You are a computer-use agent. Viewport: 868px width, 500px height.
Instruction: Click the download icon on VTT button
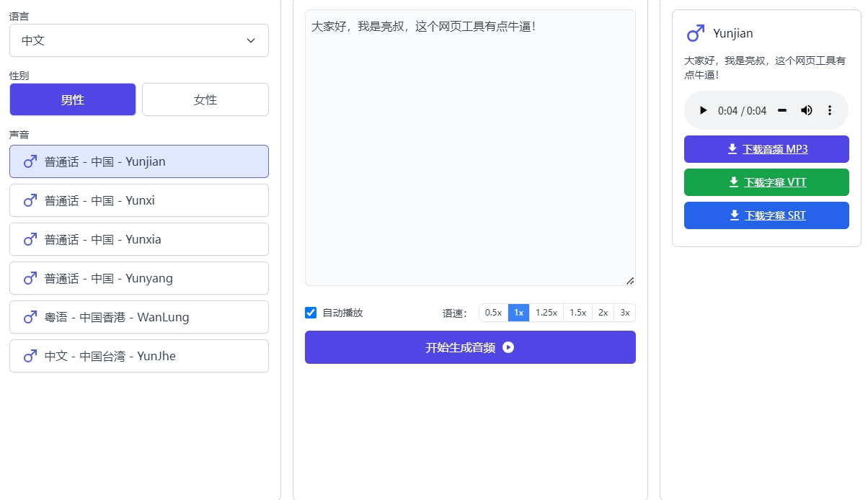pyautogui.click(x=735, y=182)
